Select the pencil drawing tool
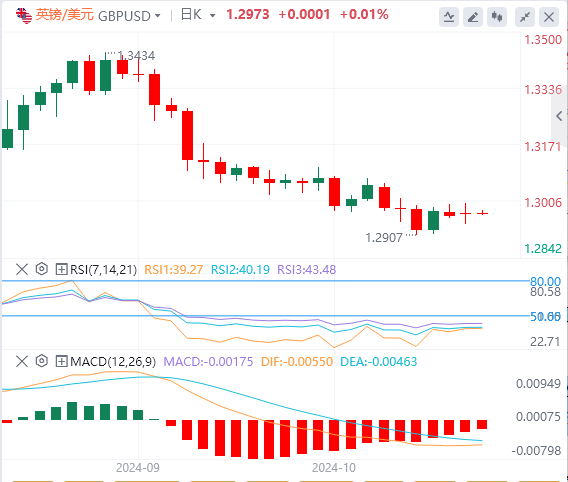This screenshot has width=568, height=482. tap(473, 17)
